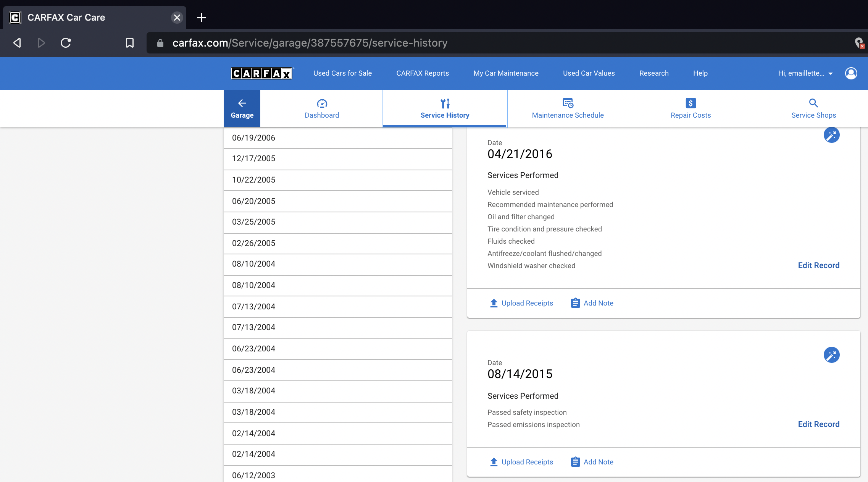Screen dimensions: 868x482
Task: Select the 03/25/2005 date row
Action: pos(338,222)
